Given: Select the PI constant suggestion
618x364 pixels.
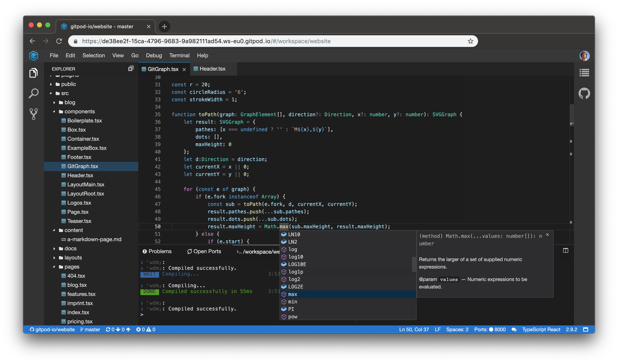Looking at the screenshot, I should (348, 309).
